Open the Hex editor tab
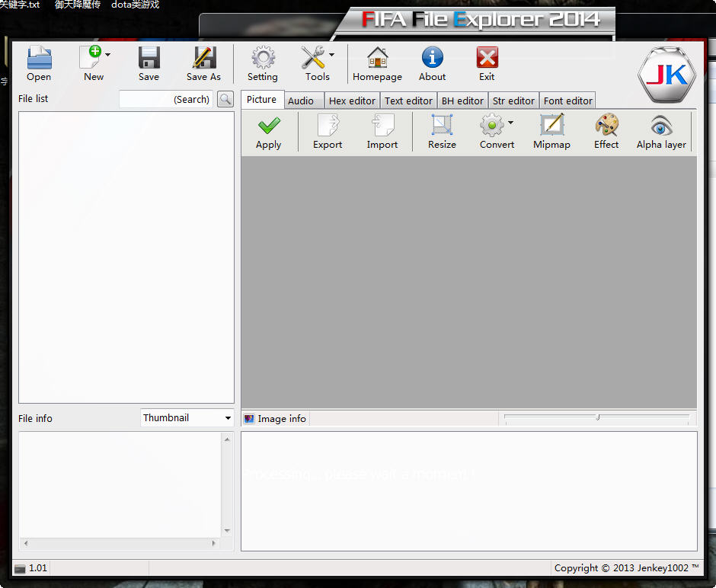This screenshot has width=716, height=588. point(352,101)
